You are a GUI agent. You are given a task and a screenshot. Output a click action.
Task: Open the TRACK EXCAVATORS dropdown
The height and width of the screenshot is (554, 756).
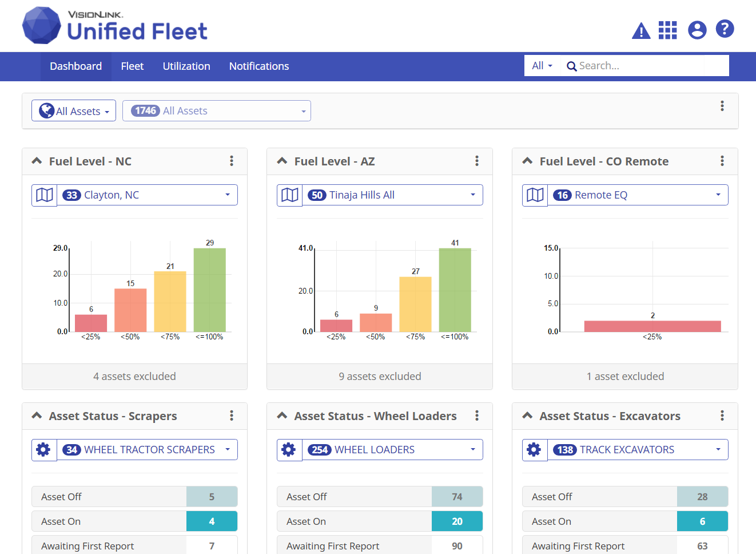click(638, 450)
